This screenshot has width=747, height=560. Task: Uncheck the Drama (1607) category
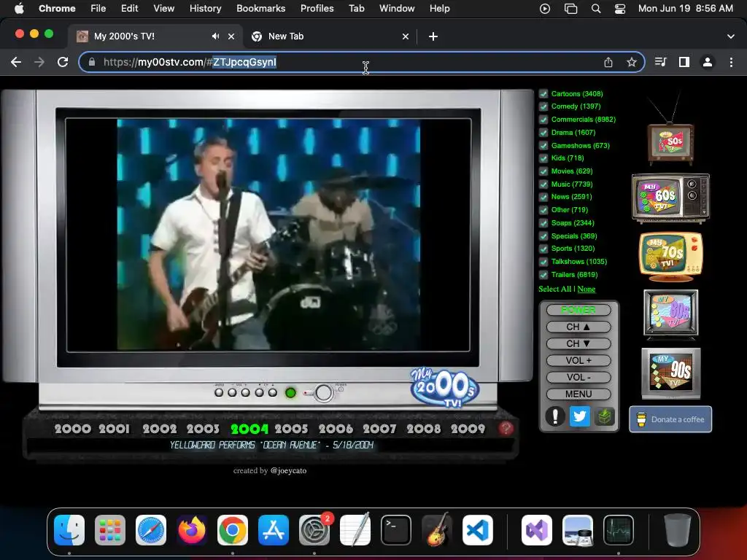(543, 133)
